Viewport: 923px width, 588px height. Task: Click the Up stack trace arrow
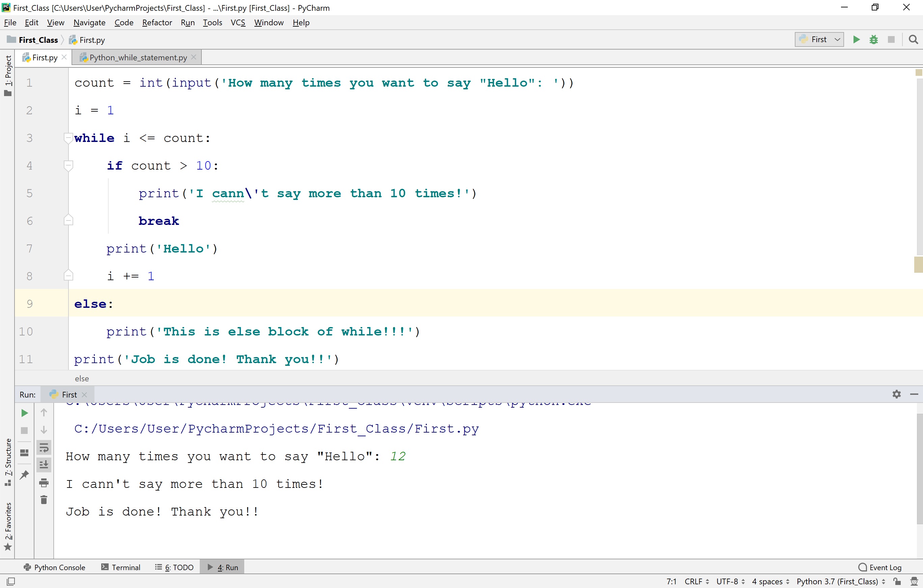pos(44,413)
